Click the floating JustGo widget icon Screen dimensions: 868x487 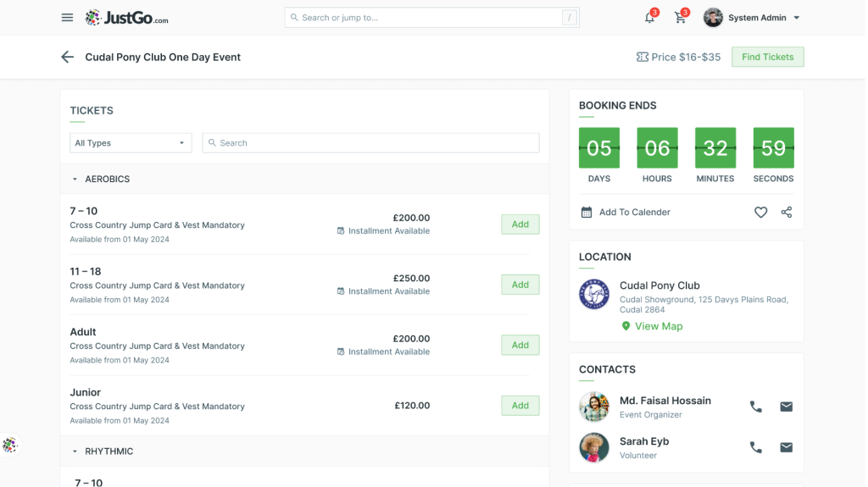pos(10,445)
